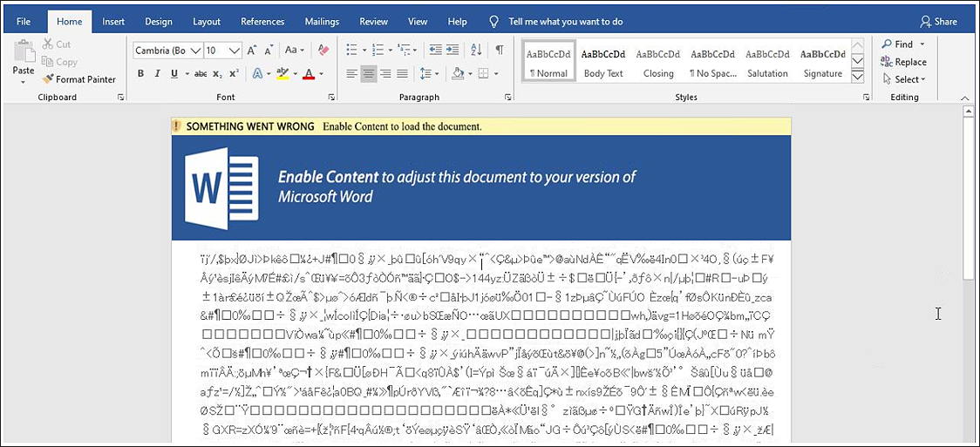Expand the Styles gallery more button
980x447 pixels.
pos(857,77)
